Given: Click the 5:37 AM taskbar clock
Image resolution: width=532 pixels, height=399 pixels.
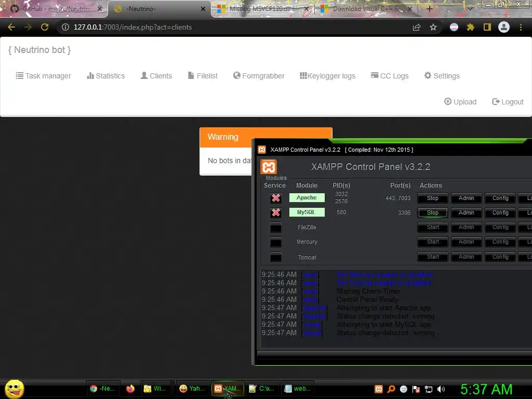Looking at the screenshot, I should tap(486, 389).
